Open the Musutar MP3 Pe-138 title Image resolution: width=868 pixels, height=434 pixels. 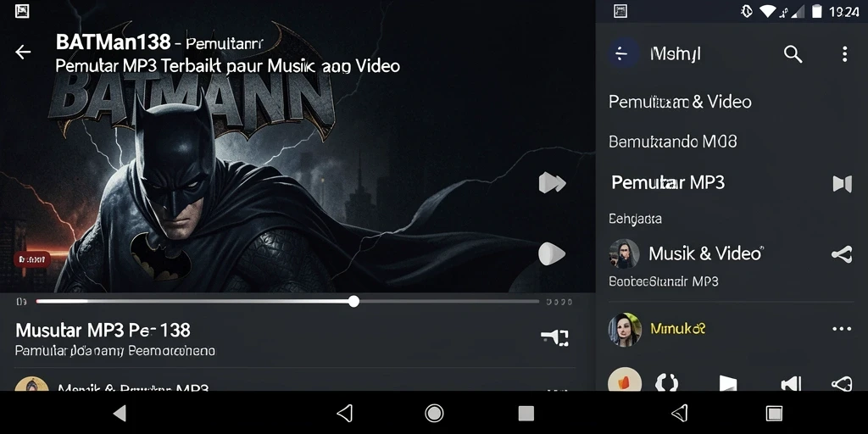click(103, 331)
